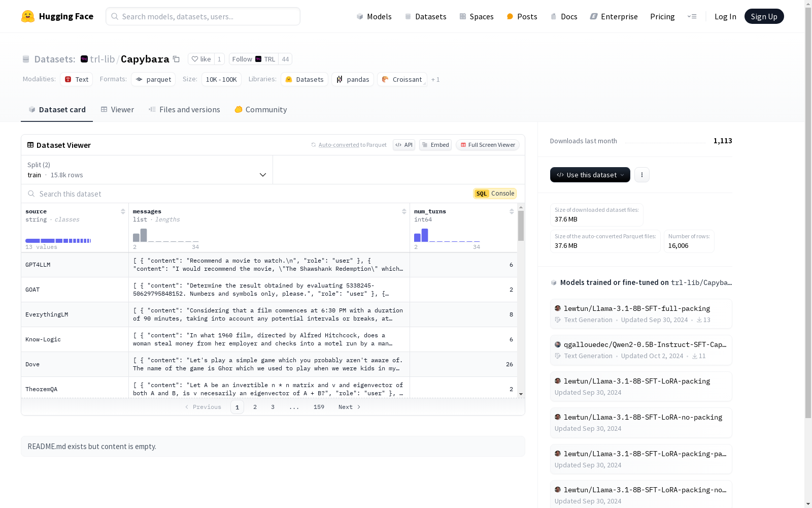The height and width of the screenshot is (508, 812).
Task: Click the Hugging Face logo icon
Action: (28, 16)
